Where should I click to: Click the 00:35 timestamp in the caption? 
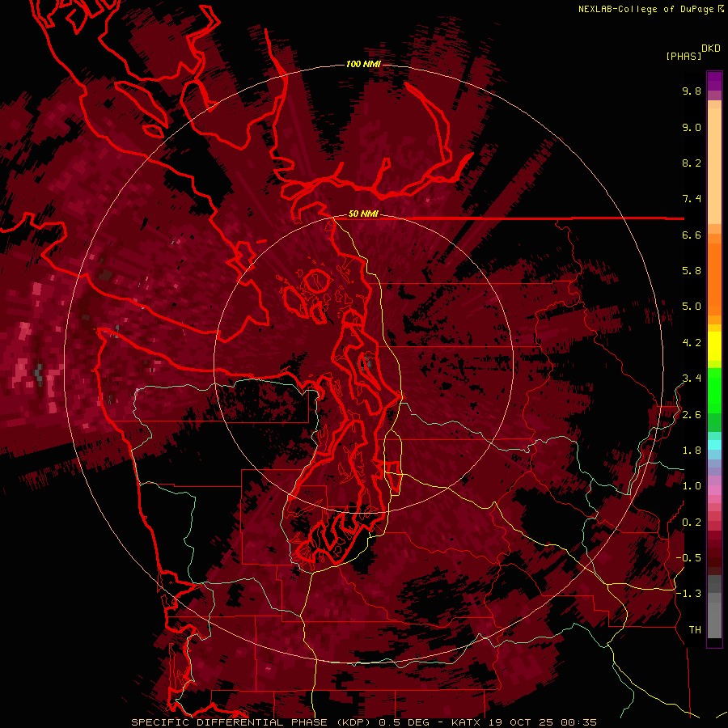[578, 722]
